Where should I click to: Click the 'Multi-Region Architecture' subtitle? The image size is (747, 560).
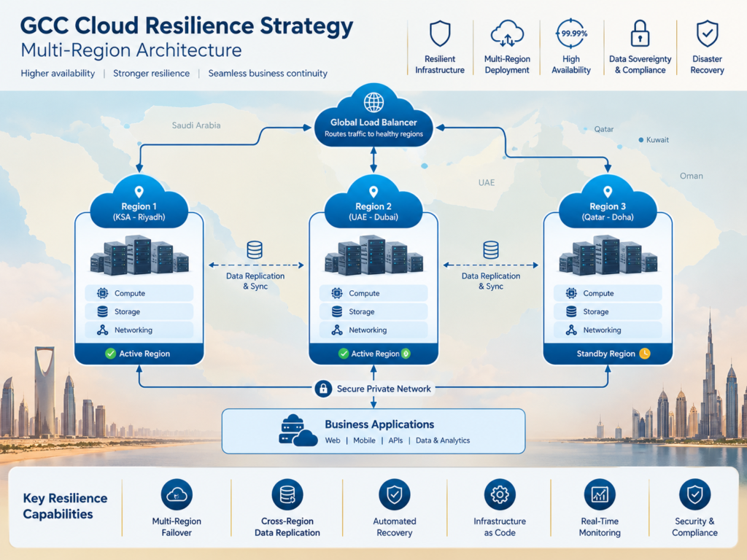(x=131, y=50)
